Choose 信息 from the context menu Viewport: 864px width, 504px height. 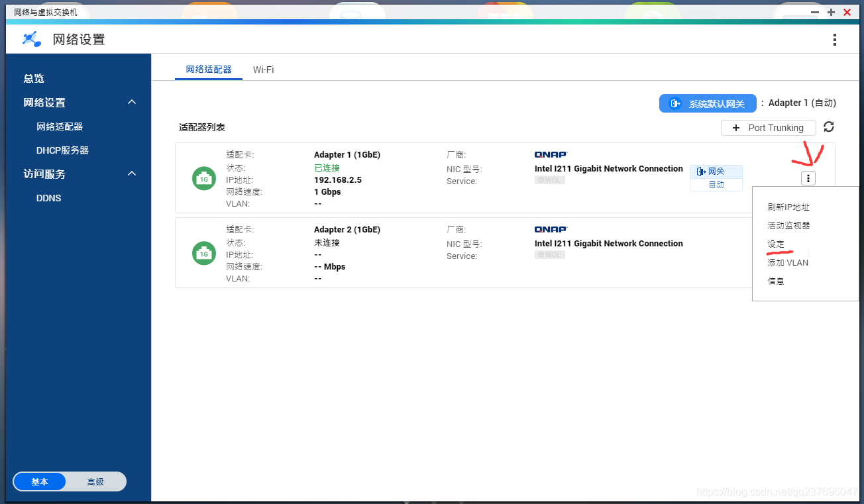point(776,281)
